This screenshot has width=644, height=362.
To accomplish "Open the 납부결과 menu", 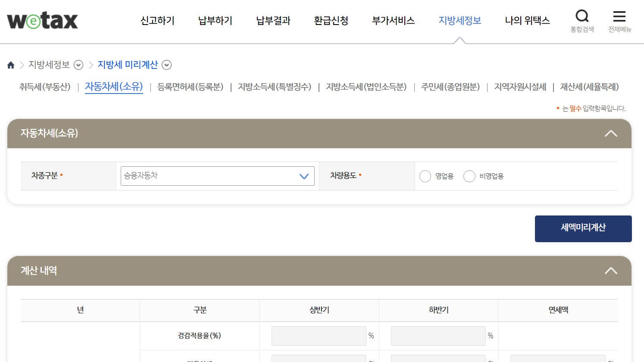I will (x=273, y=20).
